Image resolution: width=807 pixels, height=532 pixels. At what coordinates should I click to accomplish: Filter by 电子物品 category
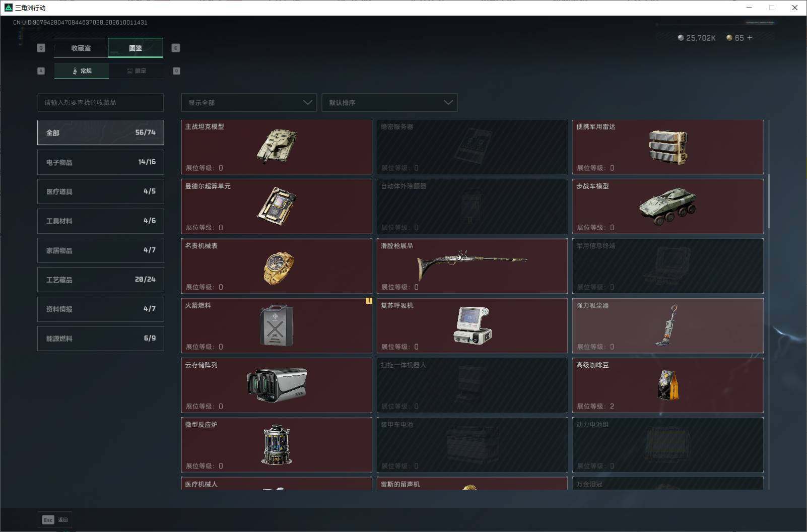click(101, 162)
